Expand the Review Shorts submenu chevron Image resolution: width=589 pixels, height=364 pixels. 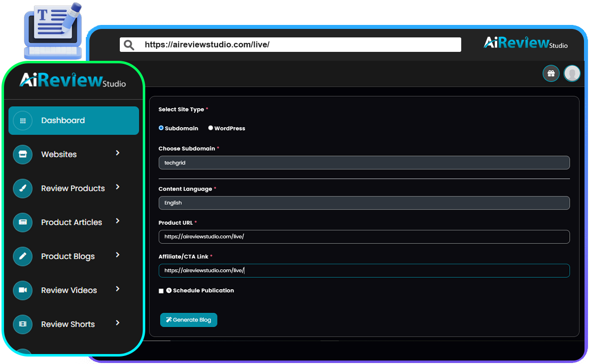click(118, 323)
